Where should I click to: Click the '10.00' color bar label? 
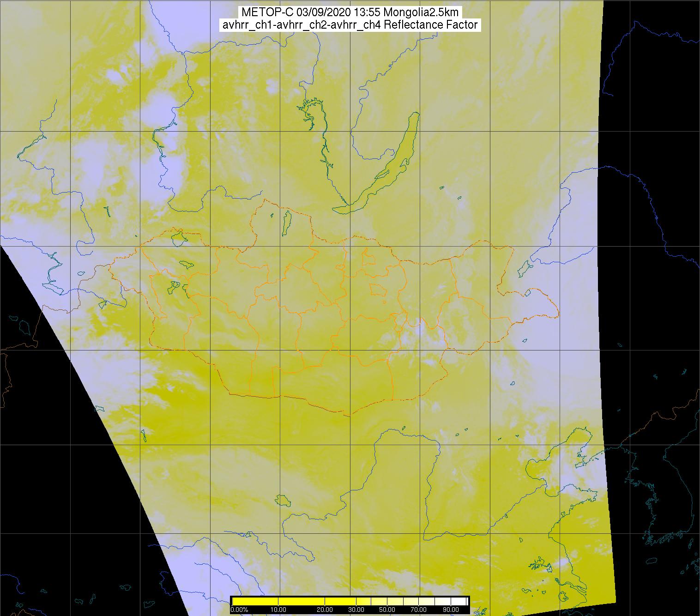(278, 610)
